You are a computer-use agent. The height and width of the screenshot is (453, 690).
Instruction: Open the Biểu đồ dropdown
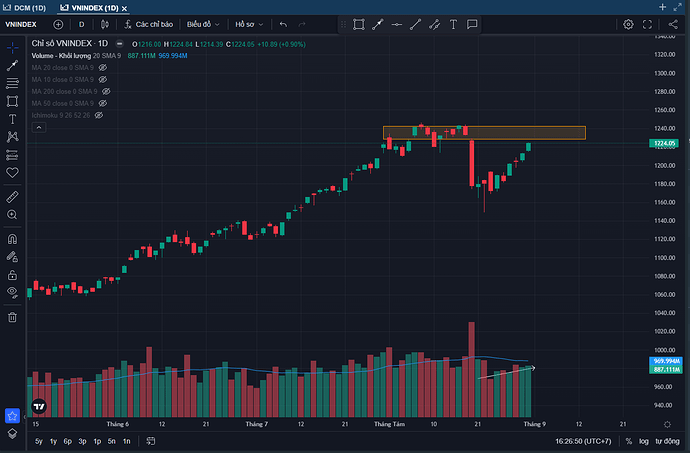(x=205, y=24)
